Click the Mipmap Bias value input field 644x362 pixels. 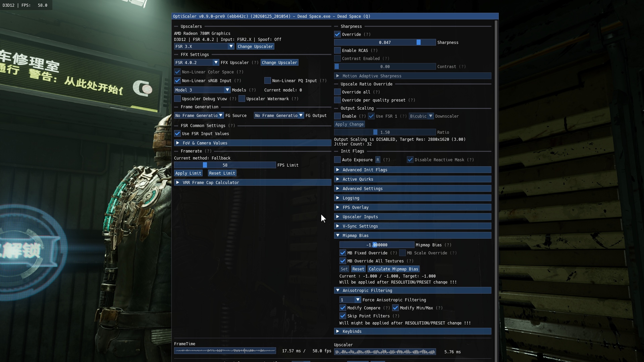[x=377, y=245]
